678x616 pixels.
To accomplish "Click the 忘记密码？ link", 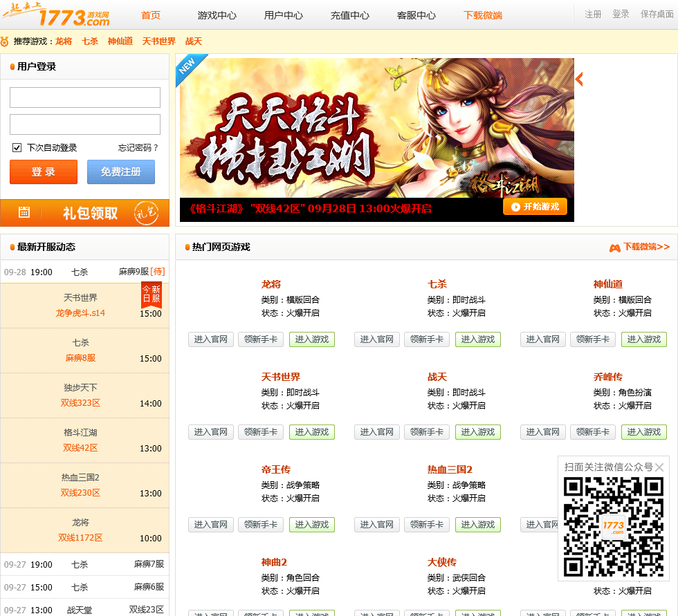I will pyautogui.click(x=138, y=148).
